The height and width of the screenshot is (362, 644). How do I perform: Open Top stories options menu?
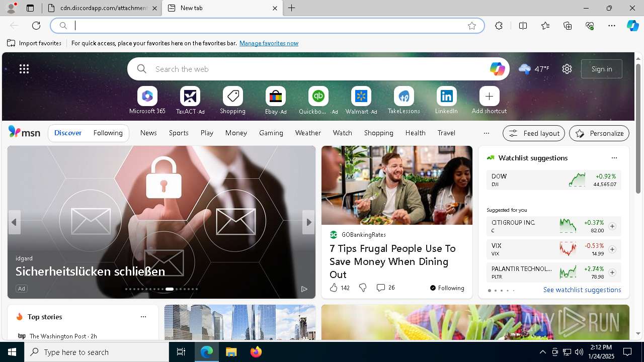143,317
